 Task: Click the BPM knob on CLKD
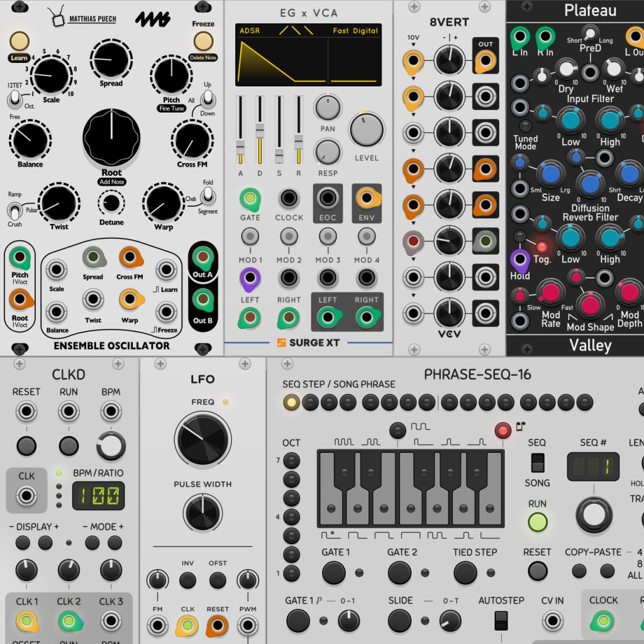click(111, 446)
